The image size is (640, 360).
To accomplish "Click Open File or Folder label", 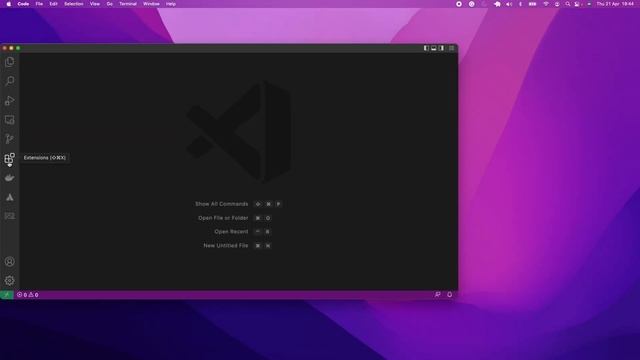I will (223, 218).
